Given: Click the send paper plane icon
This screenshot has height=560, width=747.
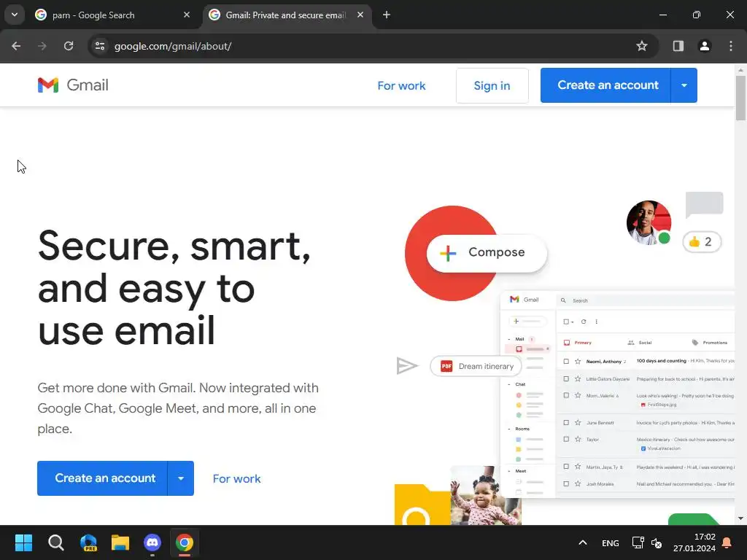Looking at the screenshot, I should pos(407,366).
